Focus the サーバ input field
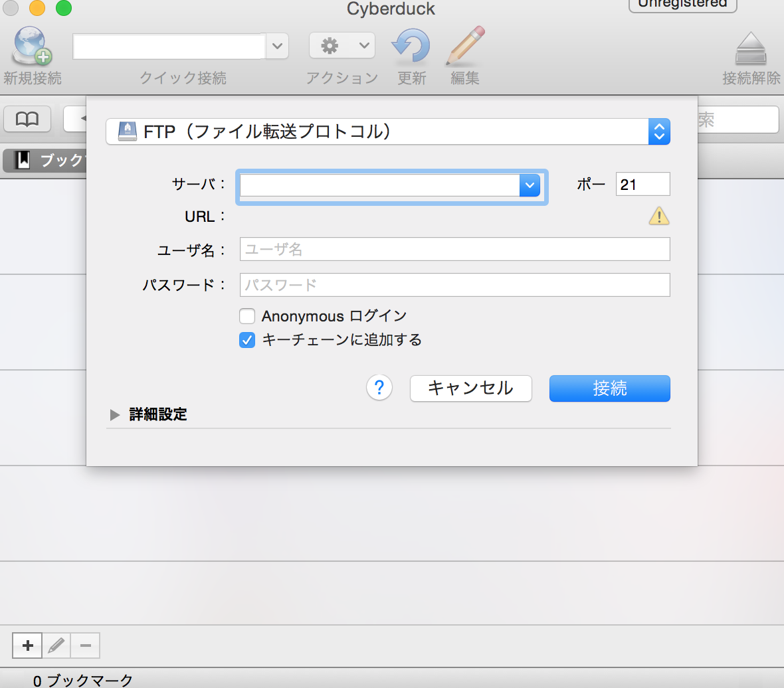 (x=380, y=185)
